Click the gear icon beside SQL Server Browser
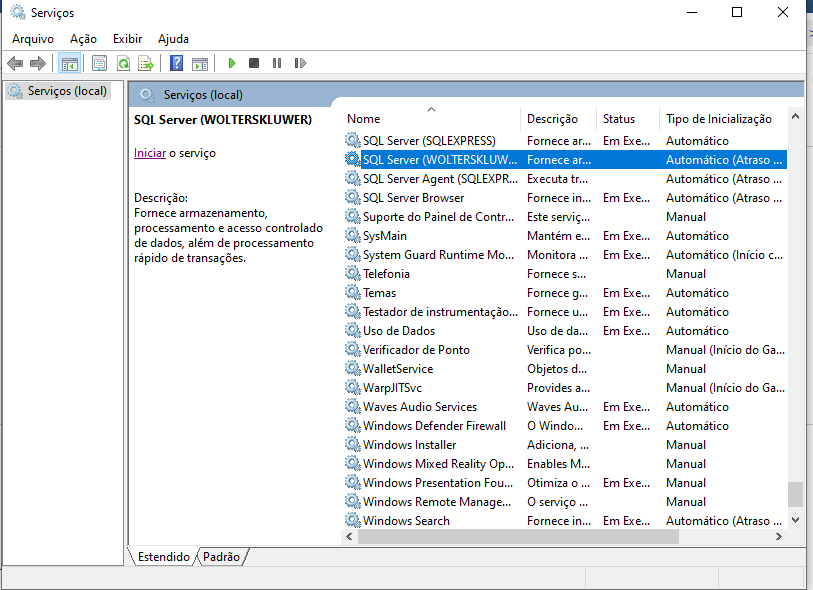 (x=353, y=198)
